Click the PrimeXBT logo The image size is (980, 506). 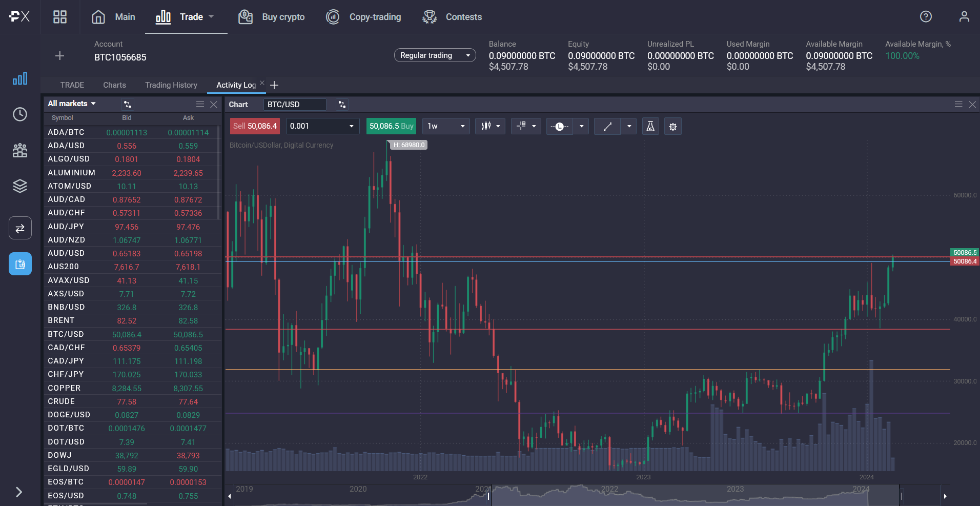click(19, 17)
